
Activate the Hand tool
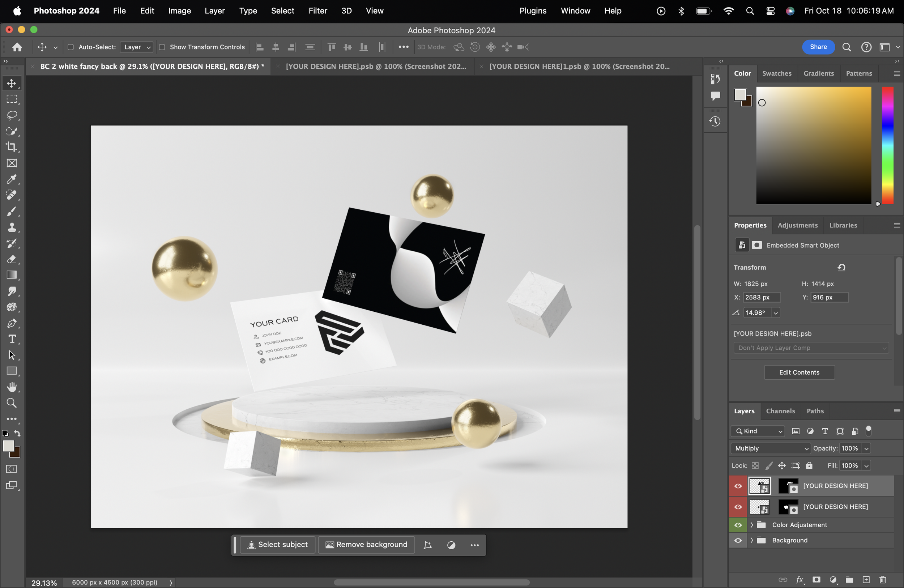[12, 387]
